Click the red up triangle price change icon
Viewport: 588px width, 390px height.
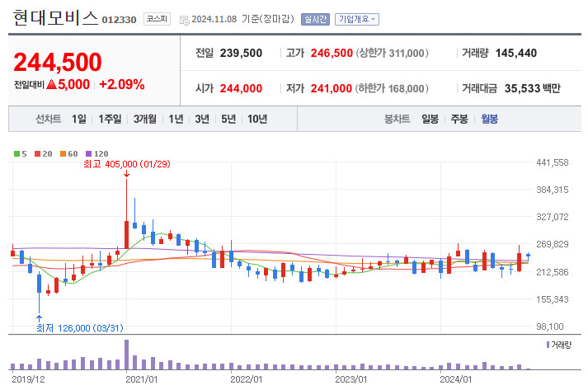[52, 84]
